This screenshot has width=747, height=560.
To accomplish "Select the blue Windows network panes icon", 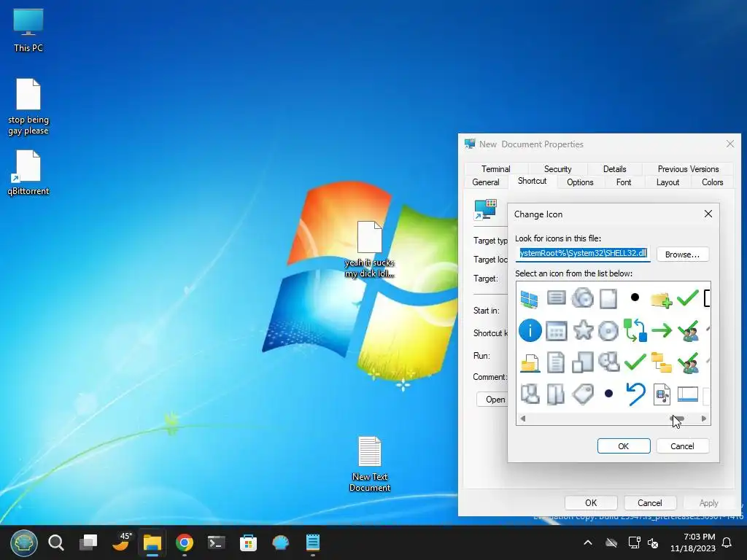I will [x=530, y=298].
